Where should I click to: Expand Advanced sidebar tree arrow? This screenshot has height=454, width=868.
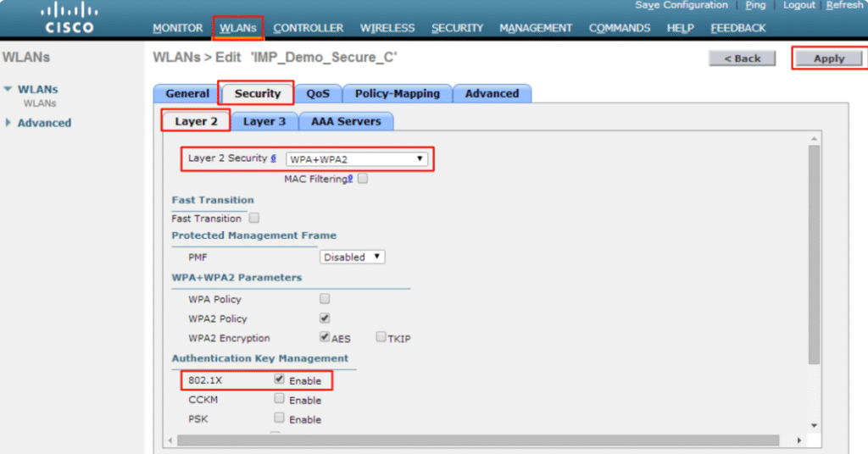[x=8, y=123]
